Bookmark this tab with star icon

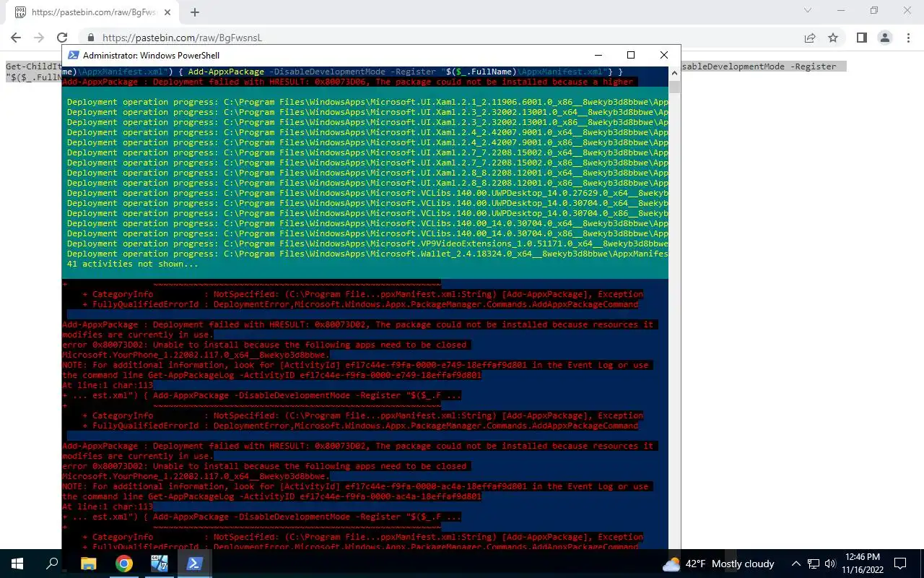click(833, 38)
